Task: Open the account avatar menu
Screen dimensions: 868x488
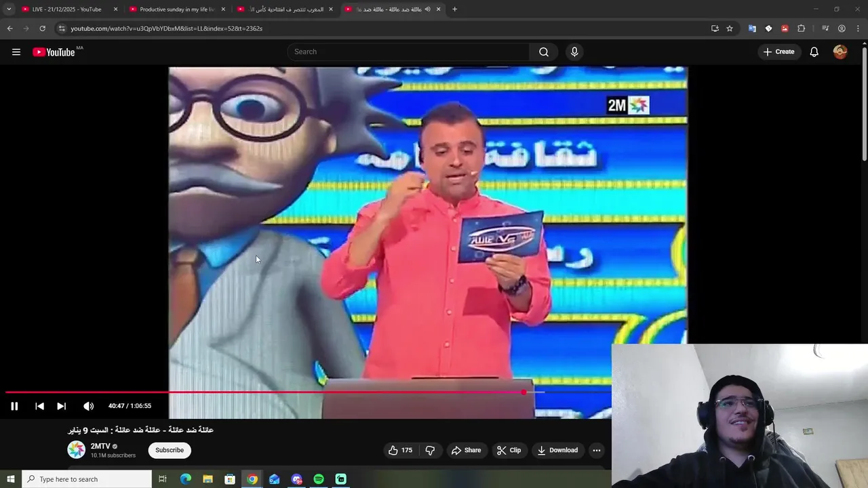Action: 840,52
